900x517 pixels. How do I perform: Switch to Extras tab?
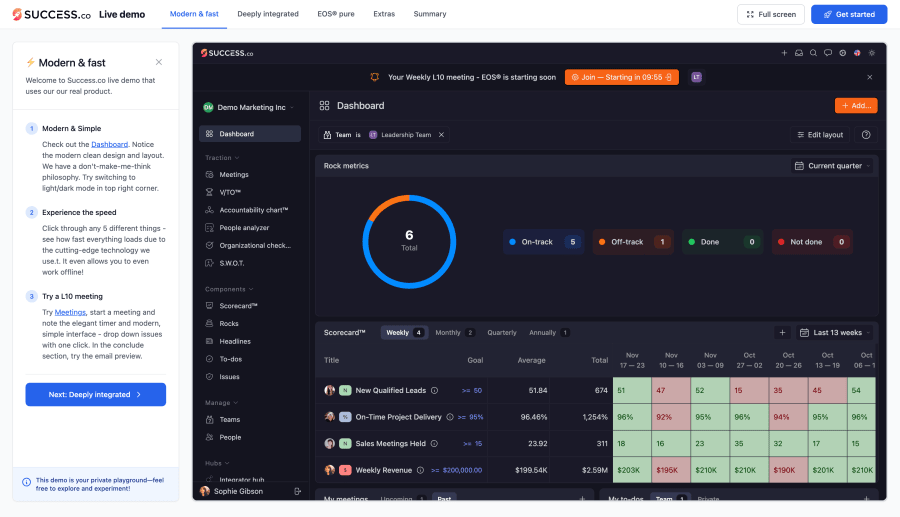click(384, 14)
